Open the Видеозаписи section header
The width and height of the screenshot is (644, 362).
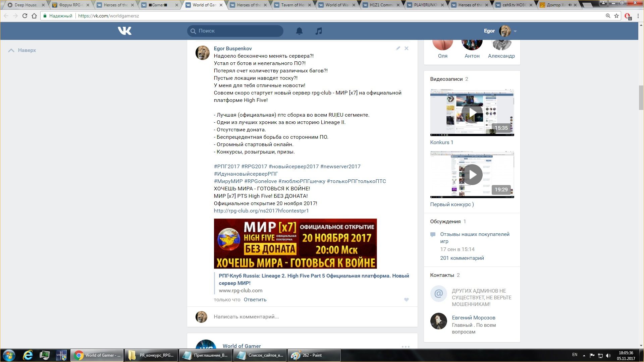446,79
